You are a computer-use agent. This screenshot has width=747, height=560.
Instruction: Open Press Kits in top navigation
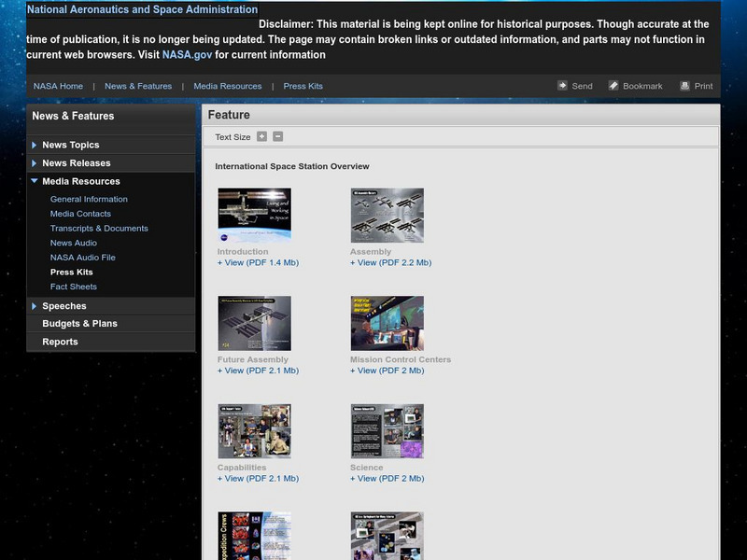coord(303,86)
